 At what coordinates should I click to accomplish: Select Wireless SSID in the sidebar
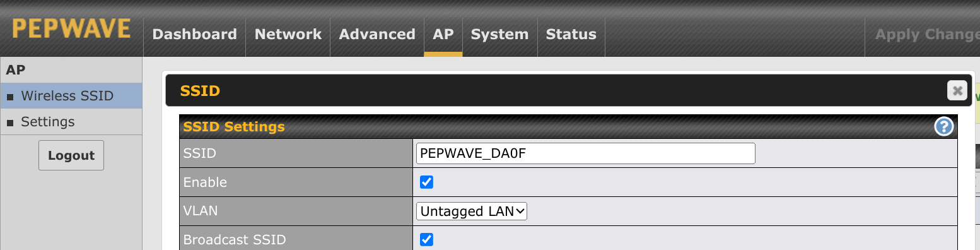click(x=71, y=96)
